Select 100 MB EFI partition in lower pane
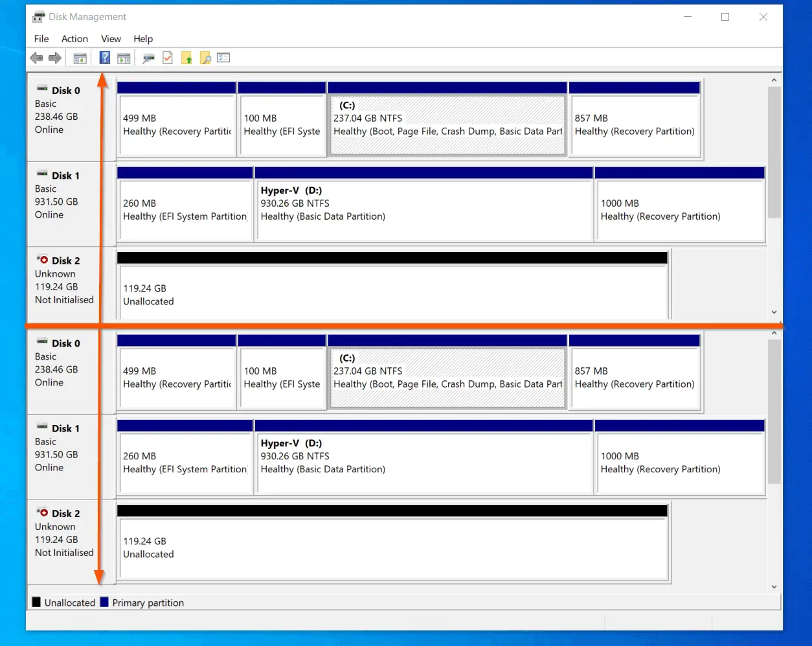 click(x=282, y=372)
